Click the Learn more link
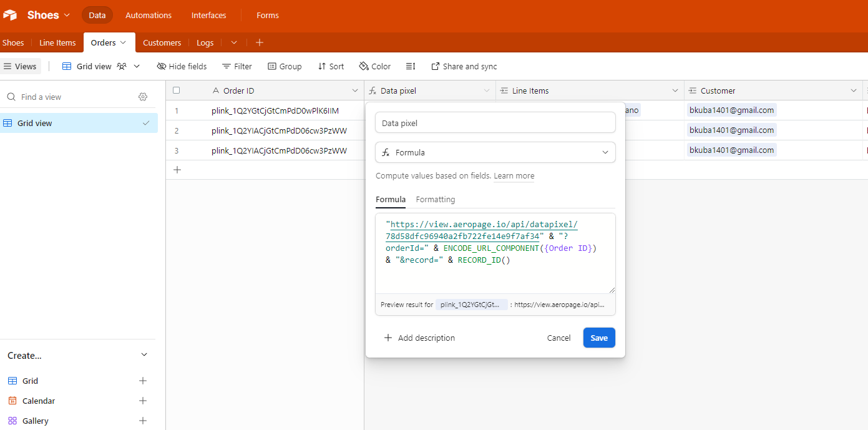868x430 pixels. [x=514, y=176]
